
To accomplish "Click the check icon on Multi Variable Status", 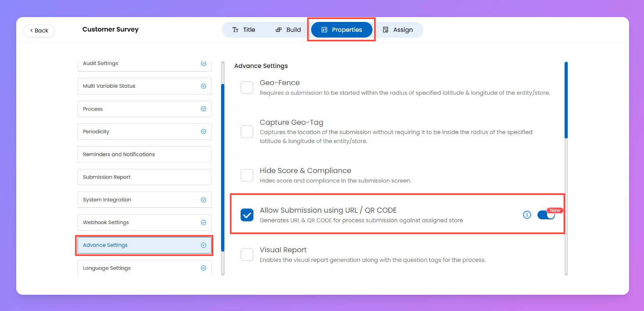I will (x=204, y=86).
